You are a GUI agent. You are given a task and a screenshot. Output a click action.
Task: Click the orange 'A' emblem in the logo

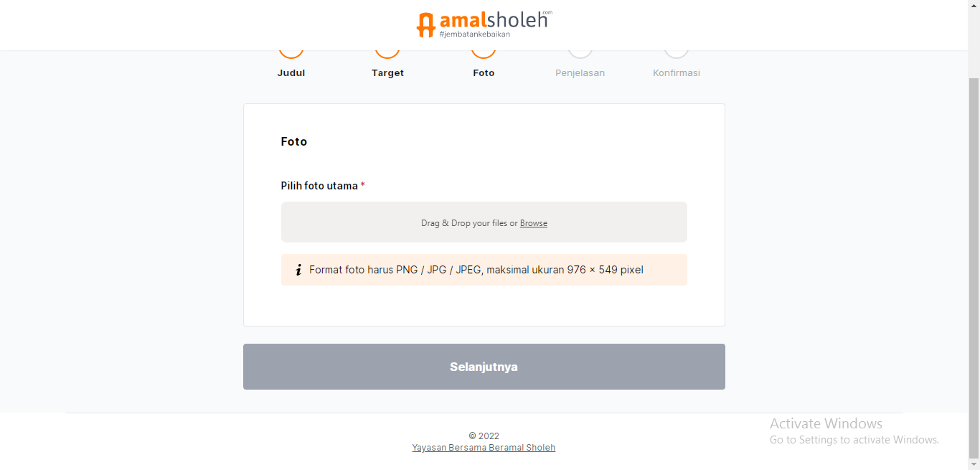pos(426,23)
